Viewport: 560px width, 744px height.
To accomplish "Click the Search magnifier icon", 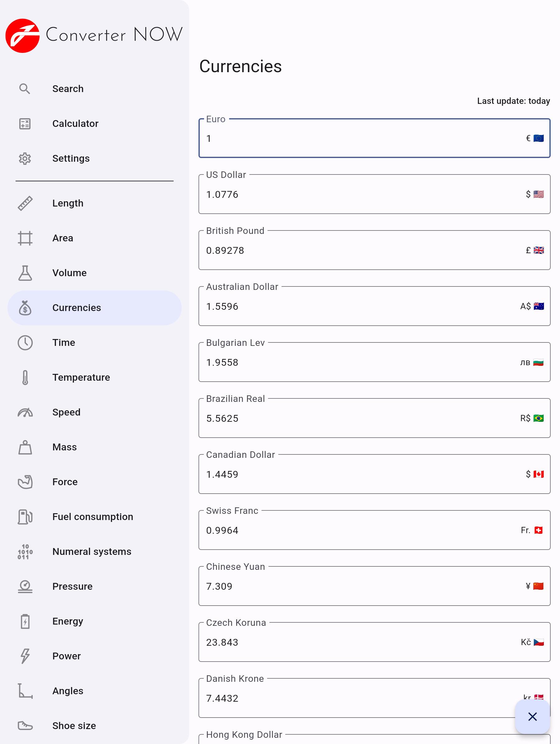I will [25, 89].
